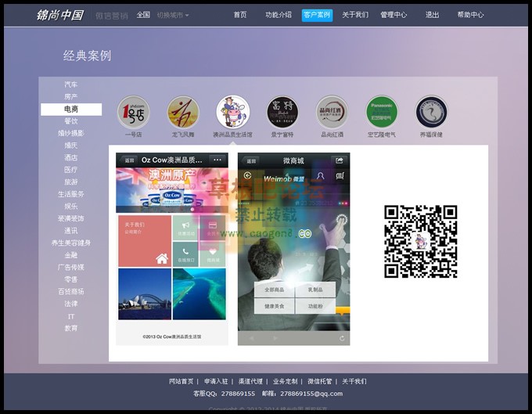532x414 pixels.
Task: Tap 返回 button in Oz Cow preview
Action: (x=129, y=160)
